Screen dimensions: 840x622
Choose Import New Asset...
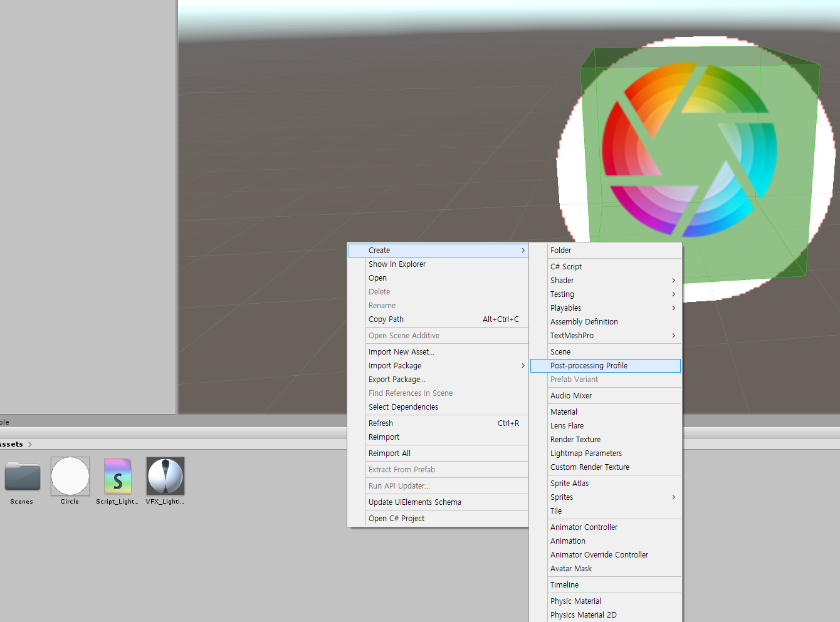438,352
